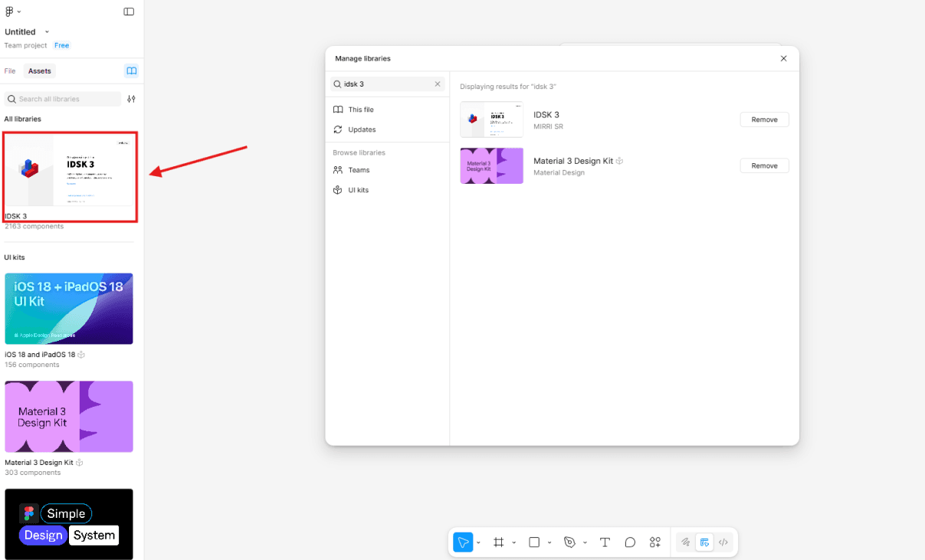Screen dimensions: 925x560
Task: Collapse the left sidebar with panel icon
Action: pos(129,11)
